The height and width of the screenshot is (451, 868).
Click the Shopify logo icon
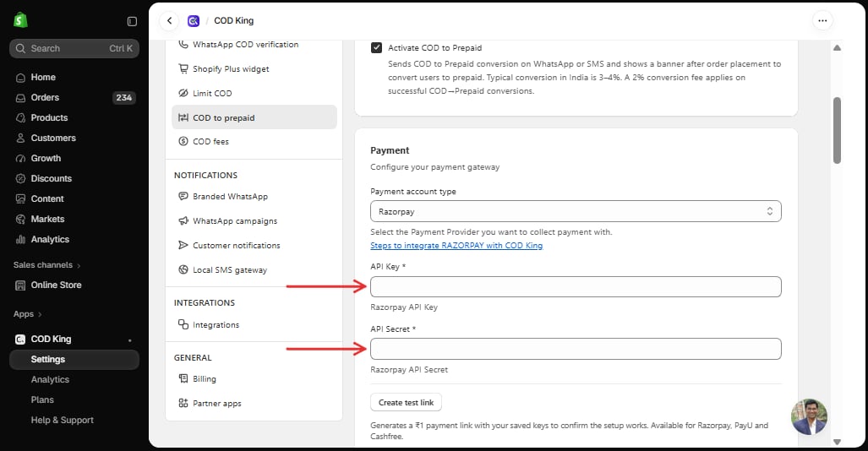tap(20, 20)
